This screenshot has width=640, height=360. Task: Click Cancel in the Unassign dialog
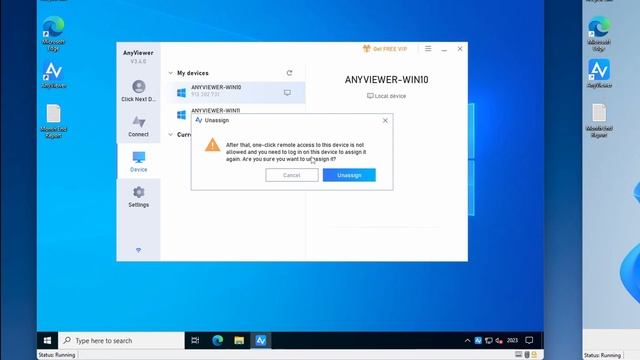point(291,175)
